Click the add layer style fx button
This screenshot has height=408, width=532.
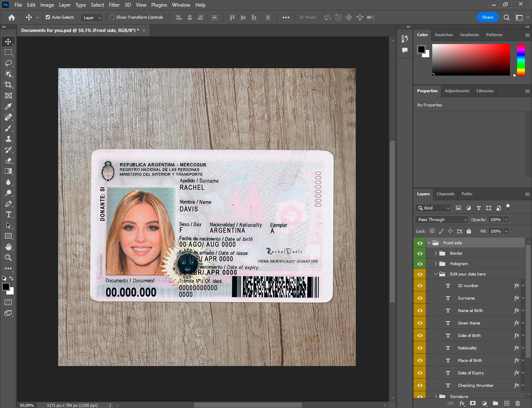[462, 403]
